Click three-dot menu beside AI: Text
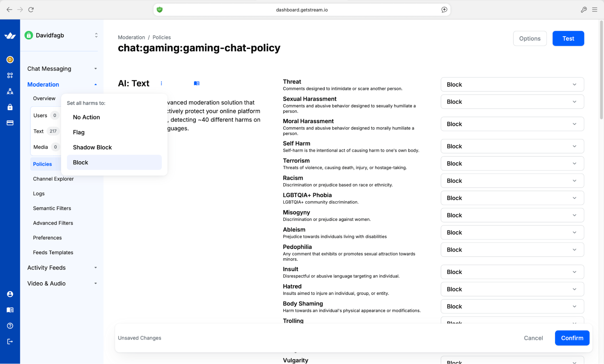 [161, 83]
